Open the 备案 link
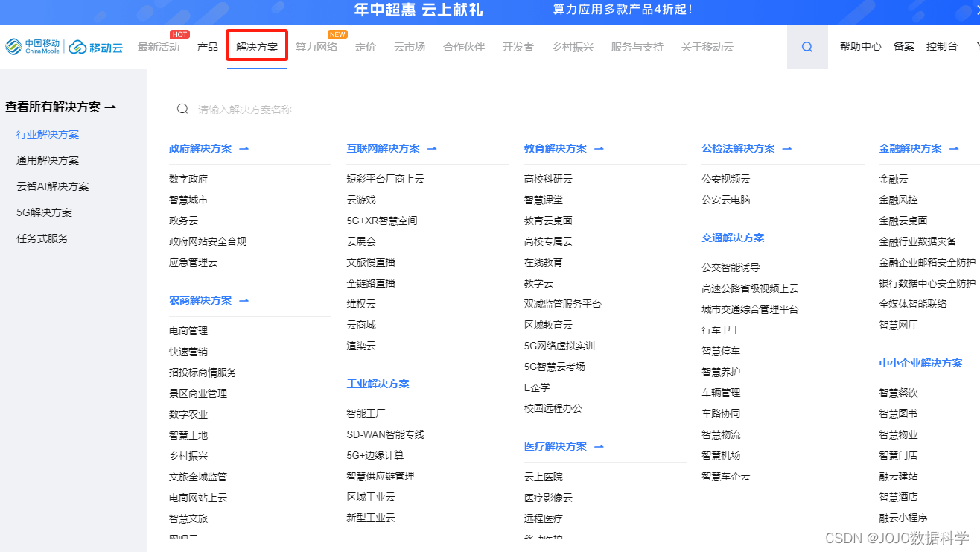Viewport: 980px width, 552px height. pos(904,46)
